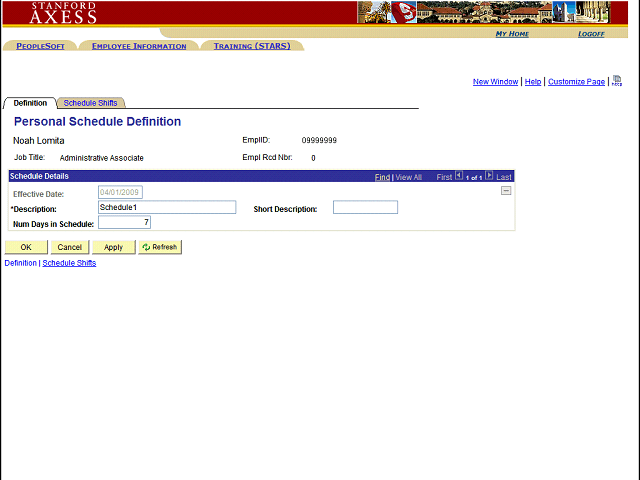640x480 pixels.
Task: Go to My Home
Action: pos(512,34)
